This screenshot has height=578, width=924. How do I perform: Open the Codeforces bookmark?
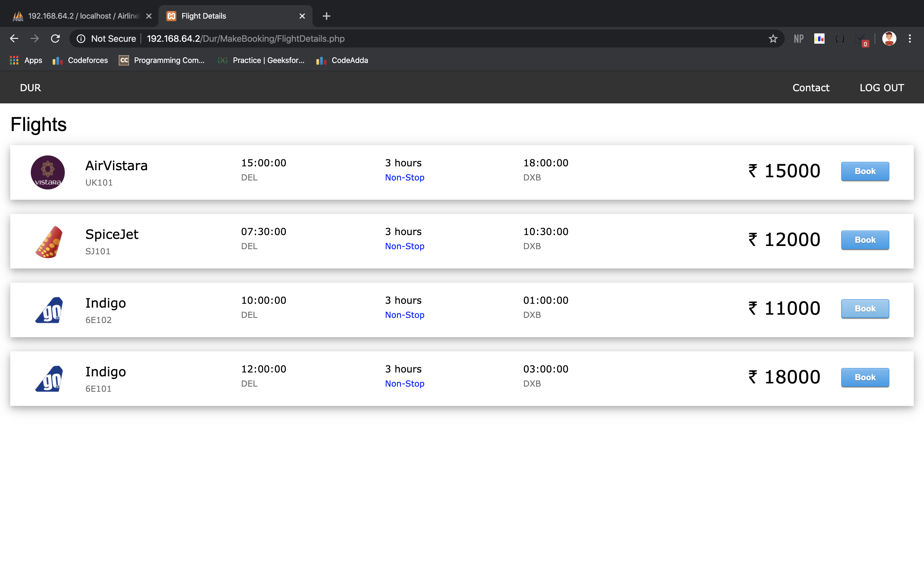[81, 60]
